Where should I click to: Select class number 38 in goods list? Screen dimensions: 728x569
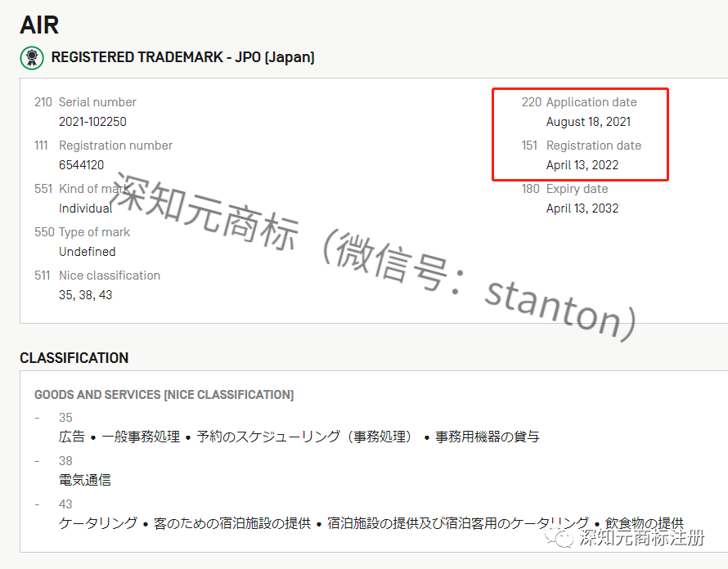(65, 461)
